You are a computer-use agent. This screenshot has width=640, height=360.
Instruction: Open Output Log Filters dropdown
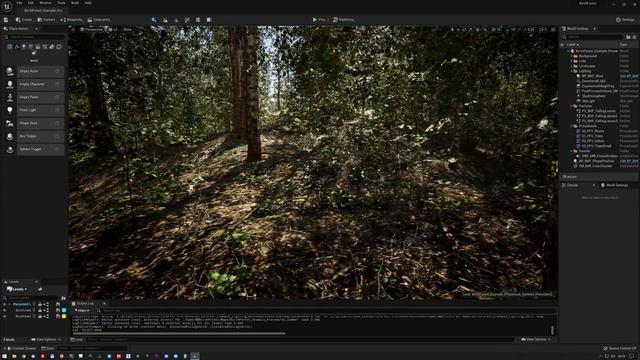[x=82, y=311]
